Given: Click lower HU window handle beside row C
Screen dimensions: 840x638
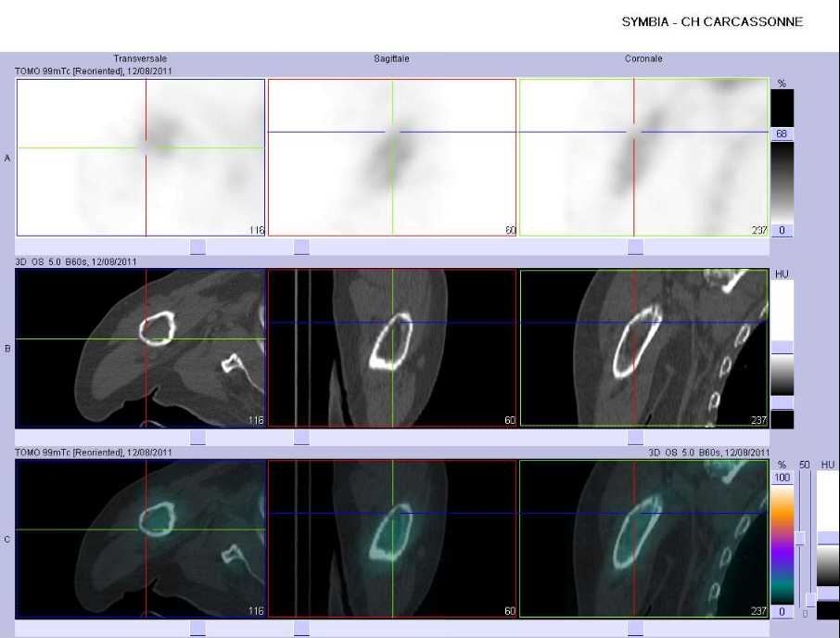Looking at the screenshot, I should tap(828, 593).
